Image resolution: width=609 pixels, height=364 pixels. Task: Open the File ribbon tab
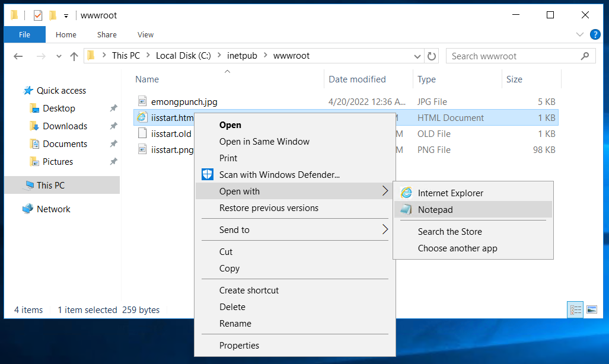[24, 34]
